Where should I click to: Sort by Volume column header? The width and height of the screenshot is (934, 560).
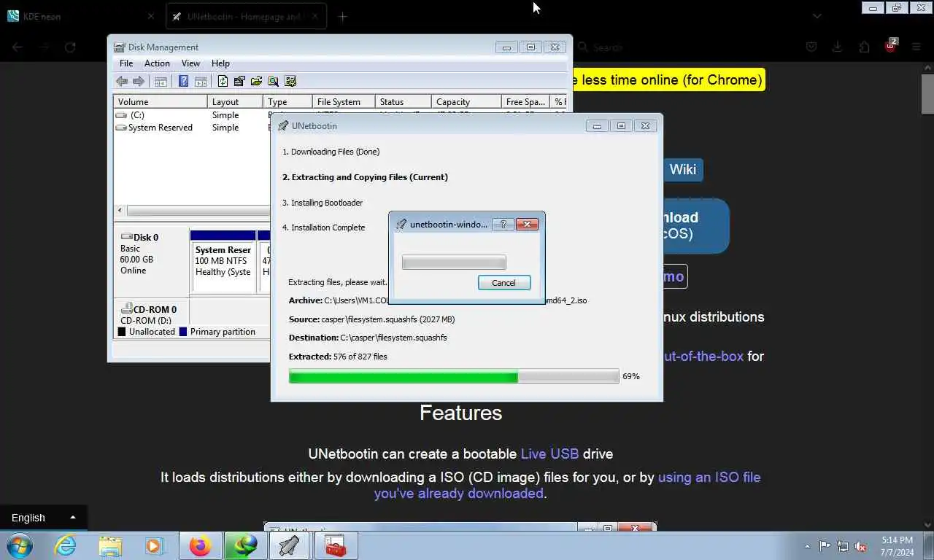pyautogui.click(x=161, y=102)
